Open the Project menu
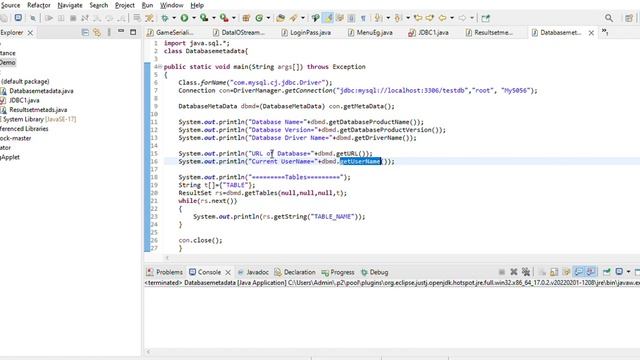640x360 pixels. (124, 5)
